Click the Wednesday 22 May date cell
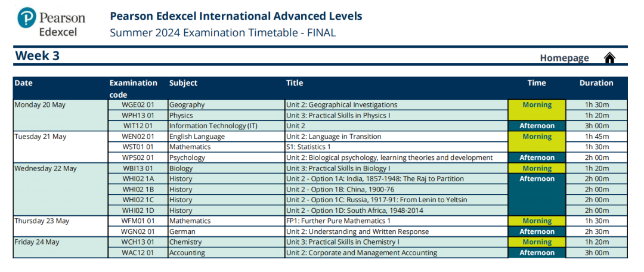Screen dimensions: 644x272 [60, 190]
